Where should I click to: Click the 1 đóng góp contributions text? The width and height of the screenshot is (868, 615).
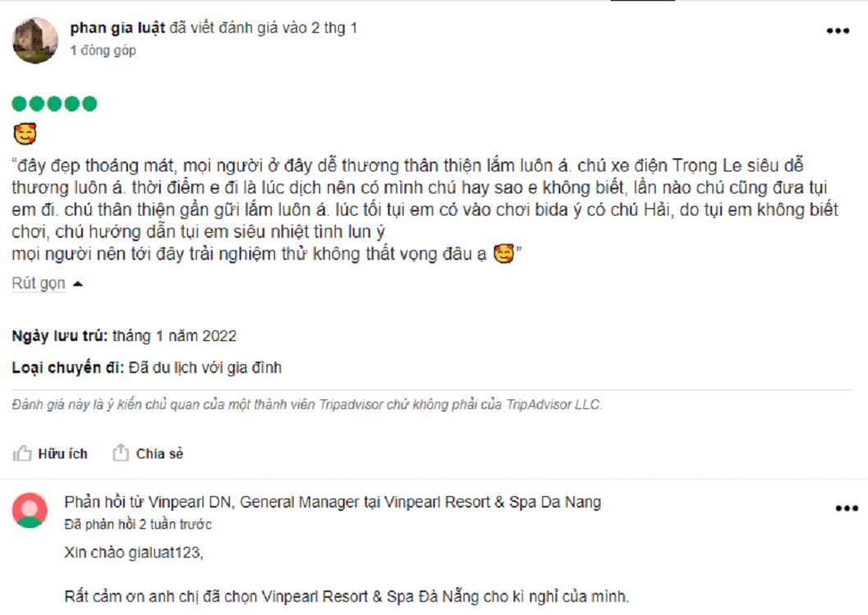click(103, 50)
